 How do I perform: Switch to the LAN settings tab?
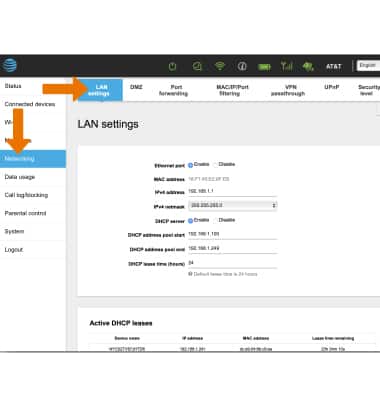pos(99,90)
